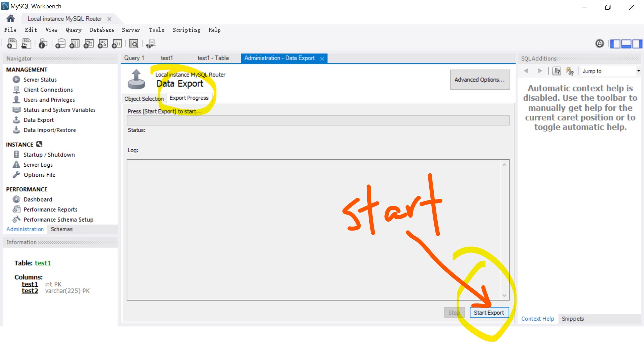Open the Query menu
Viewport: 644px width, 342px height.
tap(74, 30)
